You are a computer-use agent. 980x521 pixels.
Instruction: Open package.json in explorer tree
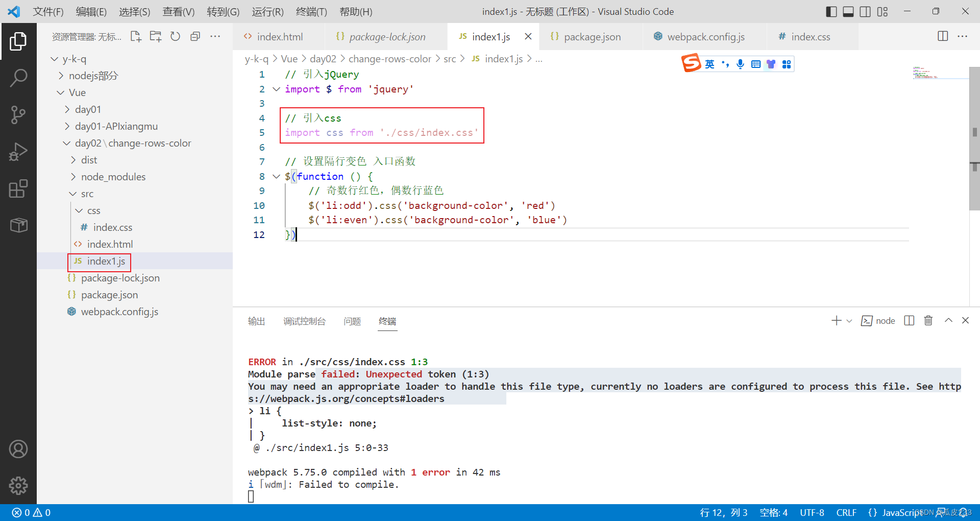109,295
